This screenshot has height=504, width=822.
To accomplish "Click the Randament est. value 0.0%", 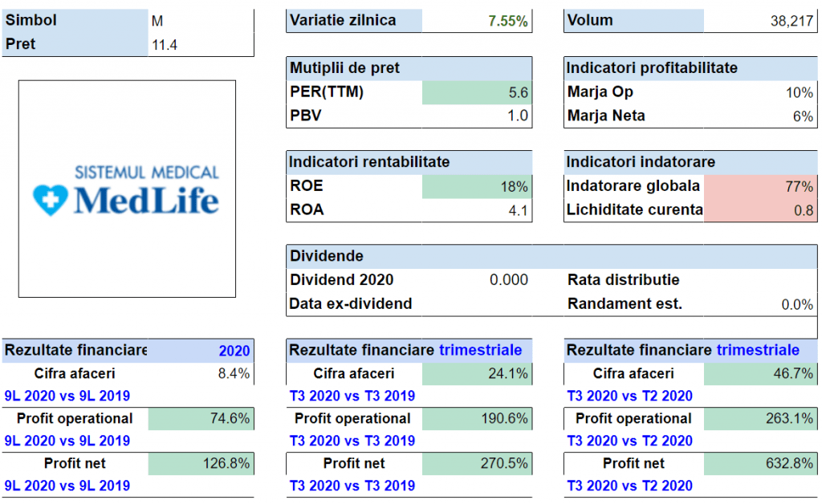I will click(797, 304).
